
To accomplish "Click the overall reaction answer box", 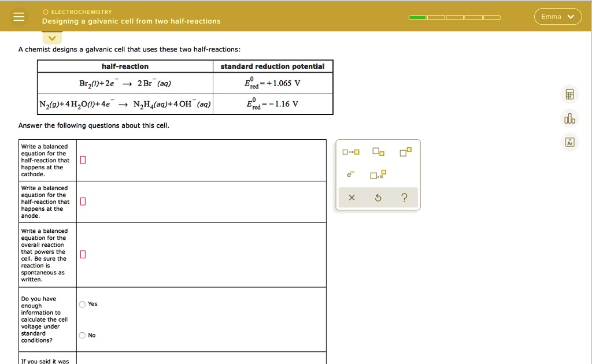I will 83,255.
